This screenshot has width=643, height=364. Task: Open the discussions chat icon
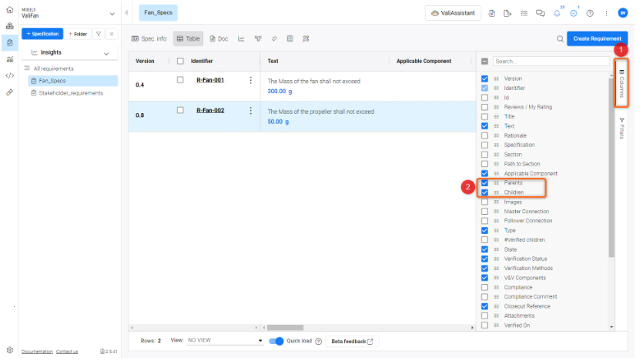click(x=541, y=13)
